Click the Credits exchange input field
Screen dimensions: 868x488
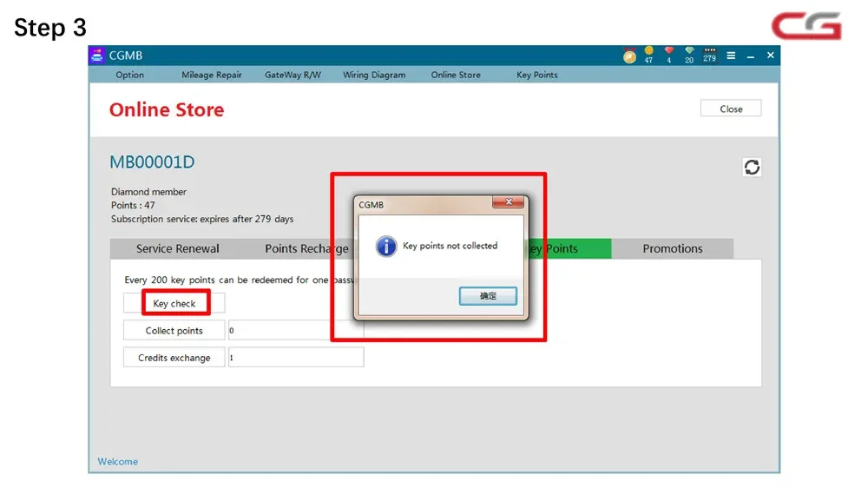coord(296,357)
